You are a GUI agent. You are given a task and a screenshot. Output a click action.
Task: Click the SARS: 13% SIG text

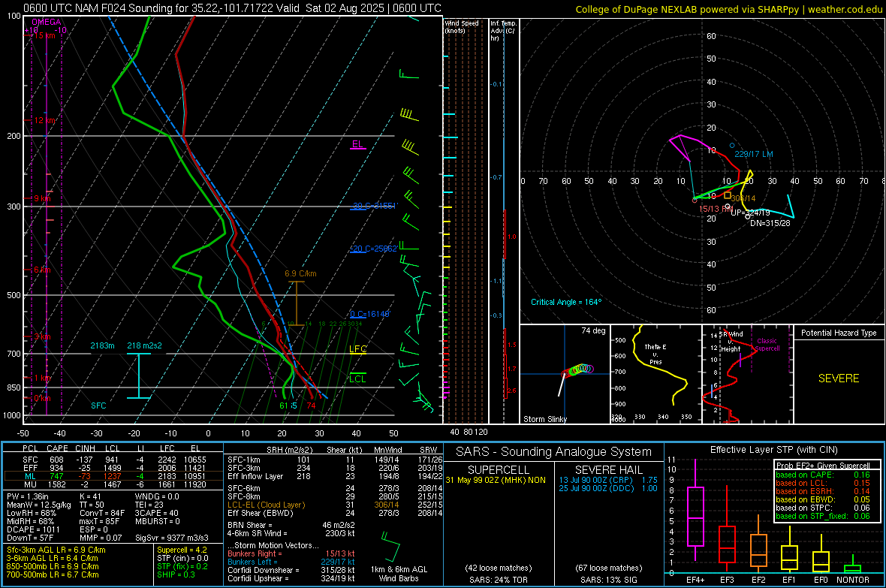click(608, 580)
